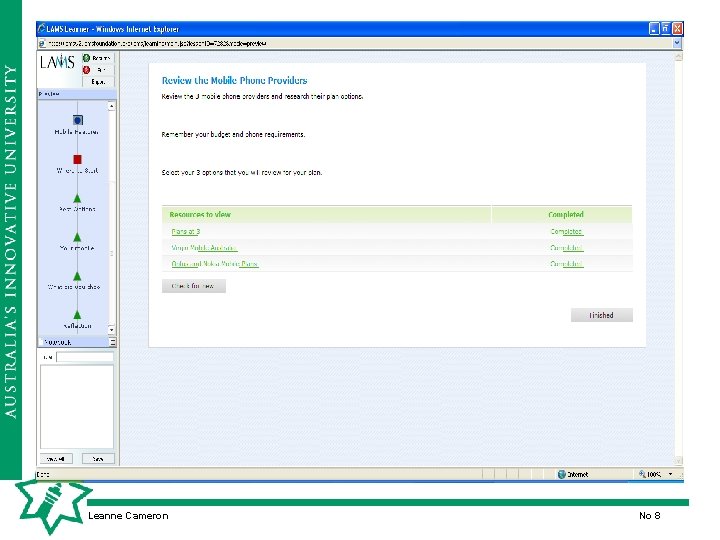The height and width of the screenshot is (540, 720).
Task: Close the LAMS Learner window
Action: (677, 29)
